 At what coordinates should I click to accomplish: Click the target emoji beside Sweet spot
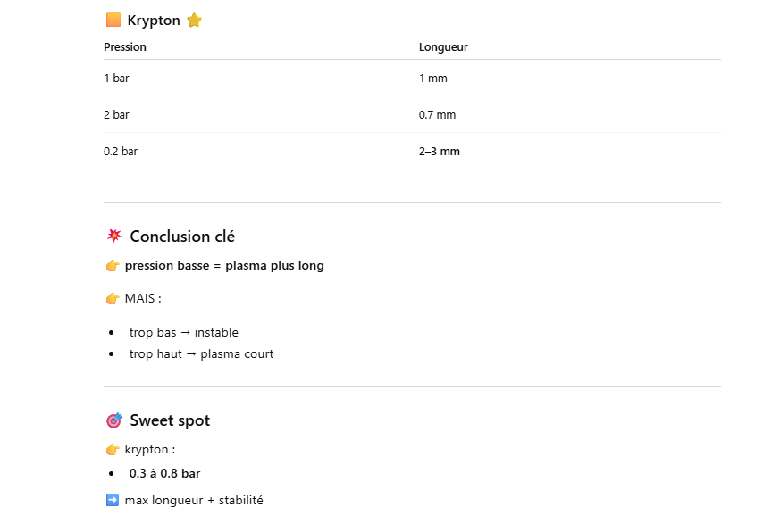pos(114,420)
